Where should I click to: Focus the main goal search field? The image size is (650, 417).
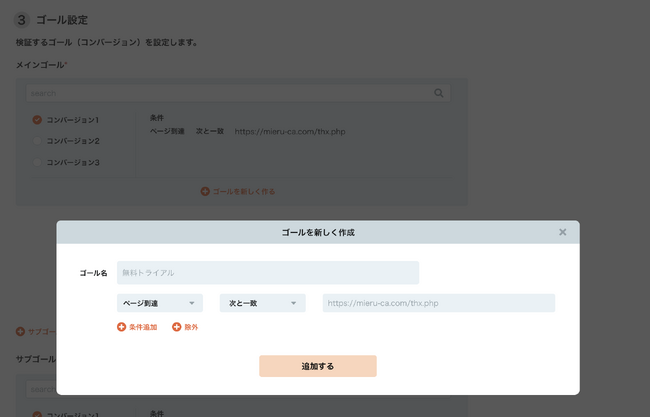238,93
